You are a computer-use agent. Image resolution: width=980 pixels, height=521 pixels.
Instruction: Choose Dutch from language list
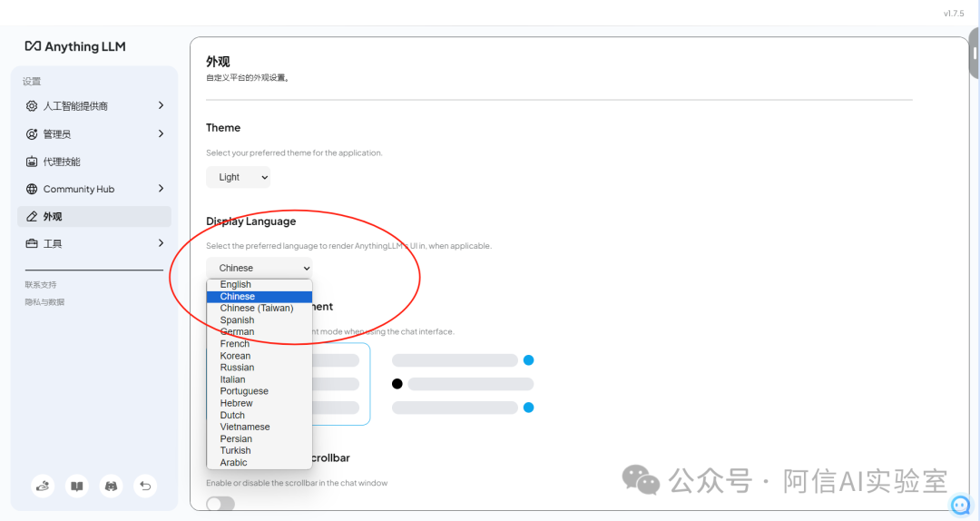click(260, 416)
